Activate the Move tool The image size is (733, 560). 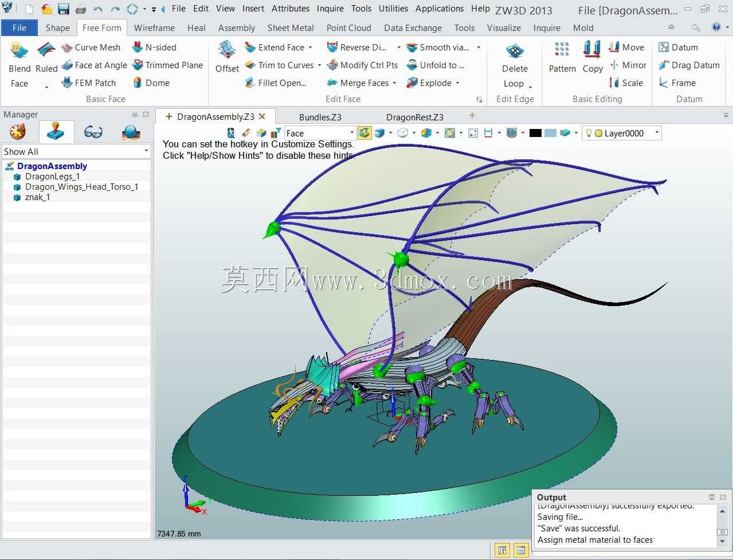pos(626,48)
